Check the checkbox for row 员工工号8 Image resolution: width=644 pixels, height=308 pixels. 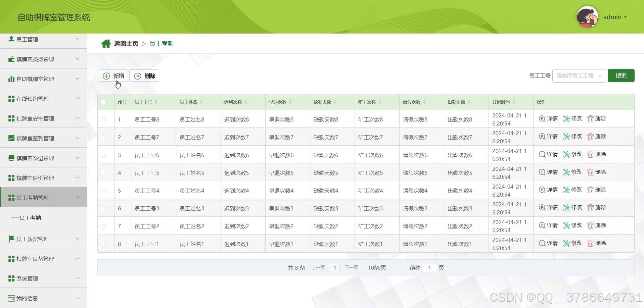coord(103,120)
